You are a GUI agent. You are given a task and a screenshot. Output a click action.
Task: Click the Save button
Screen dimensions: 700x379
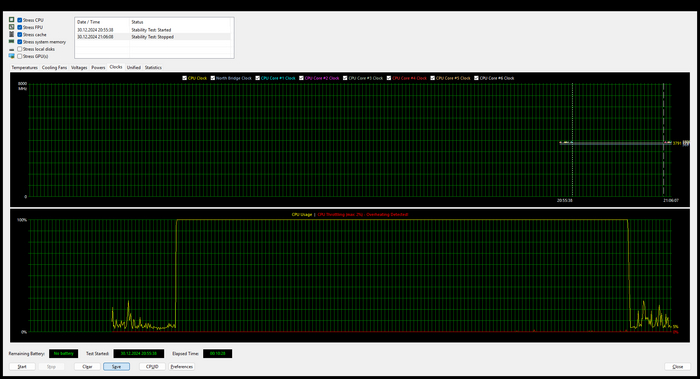coord(117,367)
